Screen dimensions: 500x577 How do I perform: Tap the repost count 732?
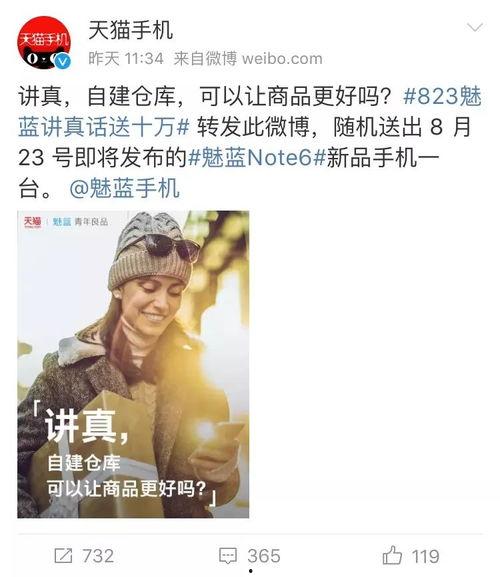(x=98, y=556)
